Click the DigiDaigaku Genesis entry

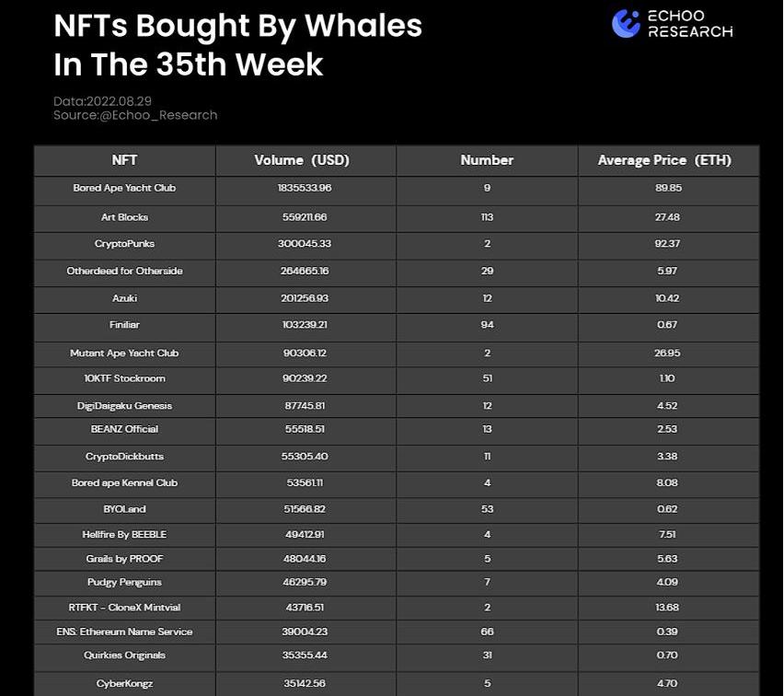point(124,406)
